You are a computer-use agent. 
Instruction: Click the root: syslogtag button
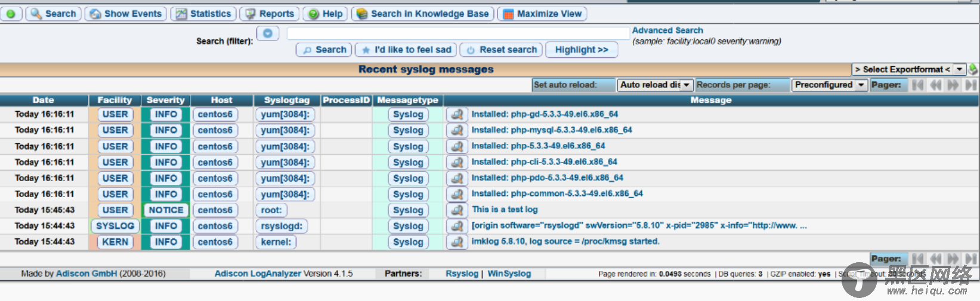271,210
